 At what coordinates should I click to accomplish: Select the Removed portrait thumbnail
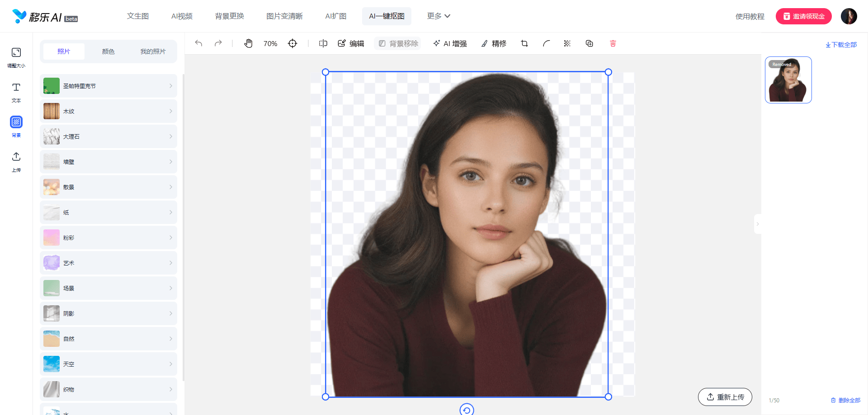click(788, 80)
